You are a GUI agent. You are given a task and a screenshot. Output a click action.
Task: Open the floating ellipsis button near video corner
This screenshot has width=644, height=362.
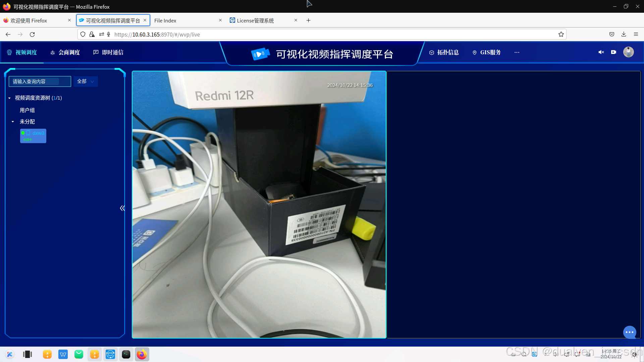click(x=630, y=332)
